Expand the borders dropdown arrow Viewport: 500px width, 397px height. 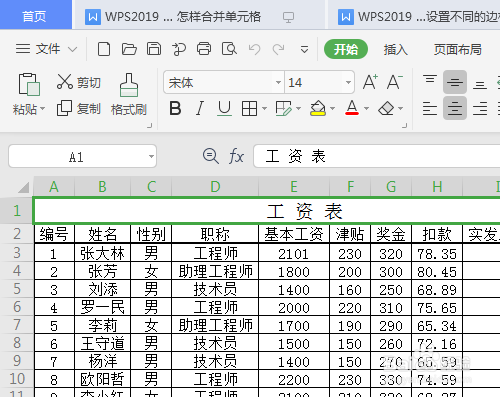pyautogui.click(x=264, y=109)
